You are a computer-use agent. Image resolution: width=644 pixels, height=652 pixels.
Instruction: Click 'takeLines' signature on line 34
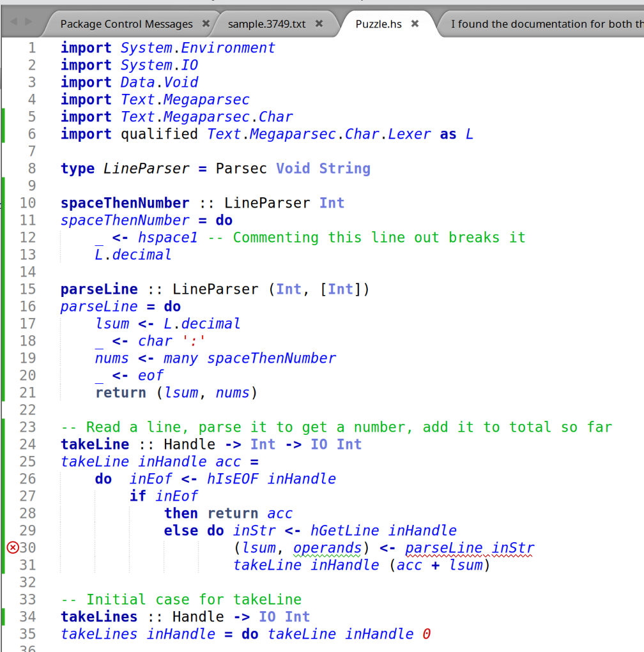tap(99, 617)
